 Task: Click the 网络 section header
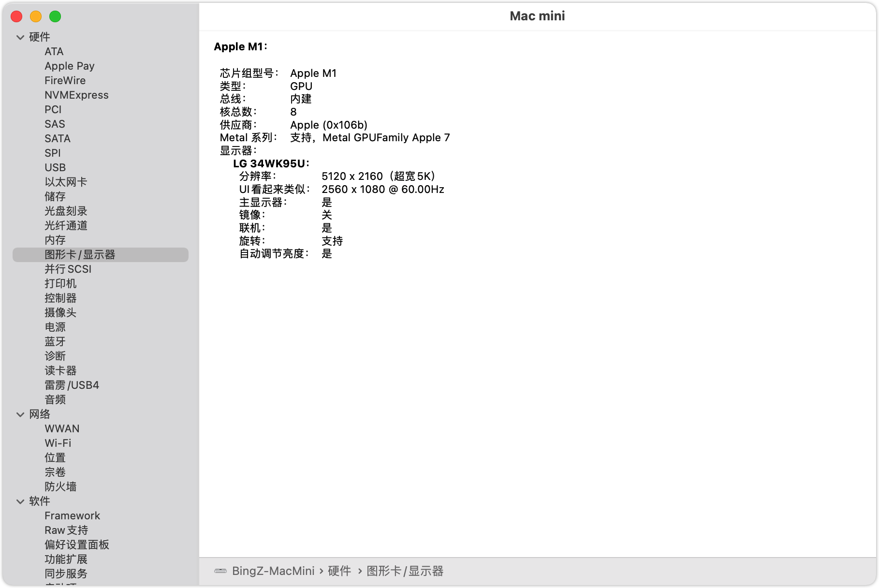40,414
